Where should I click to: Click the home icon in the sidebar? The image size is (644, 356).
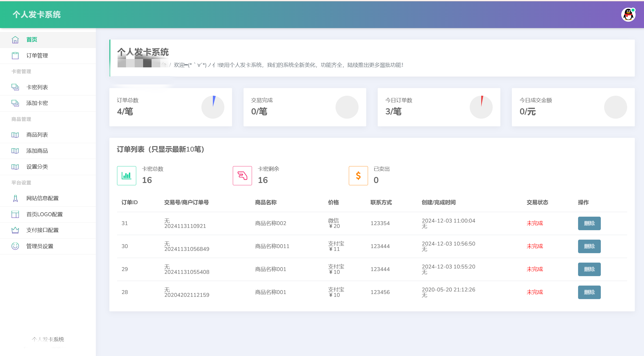pos(15,40)
